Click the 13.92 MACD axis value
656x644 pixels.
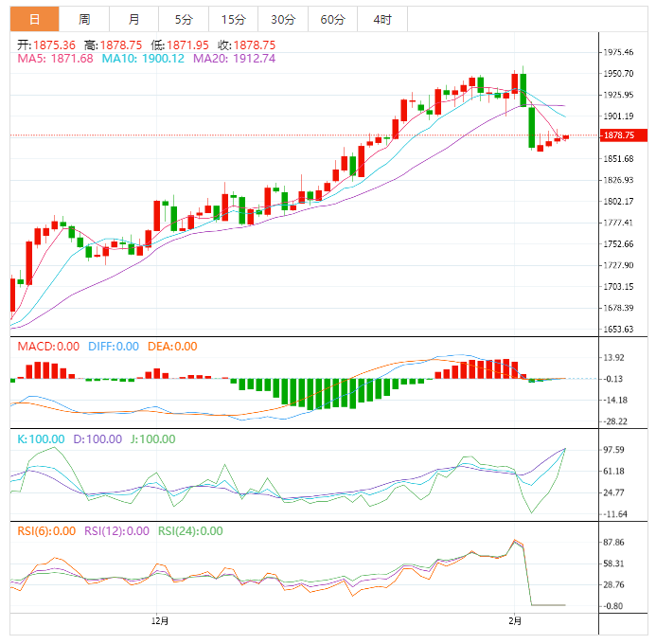tap(613, 358)
